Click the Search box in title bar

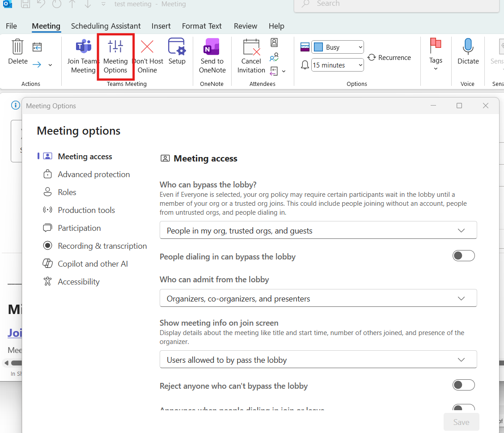pos(396,4)
